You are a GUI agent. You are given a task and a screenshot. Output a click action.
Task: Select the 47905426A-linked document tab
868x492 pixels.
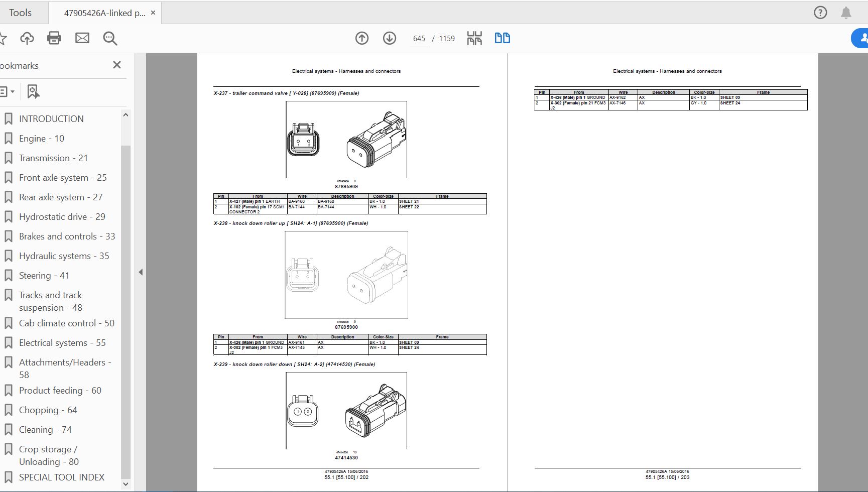(104, 13)
